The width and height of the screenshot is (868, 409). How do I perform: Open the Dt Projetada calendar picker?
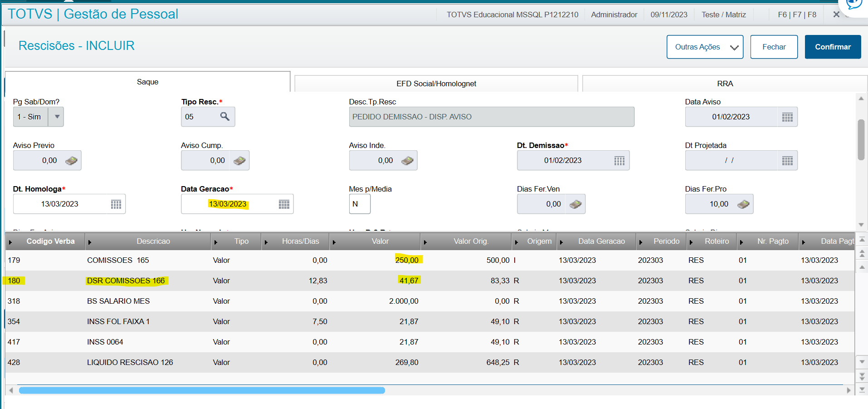[x=787, y=161]
